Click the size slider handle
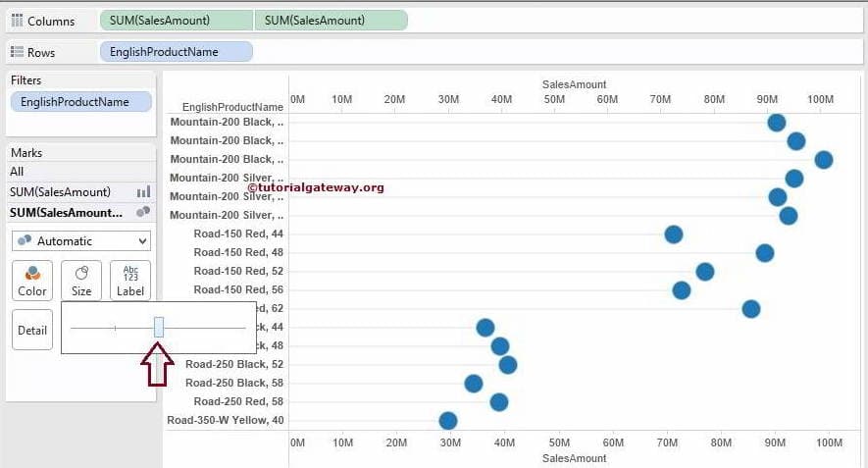The height and width of the screenshot is (468, 868). [159, 328]
